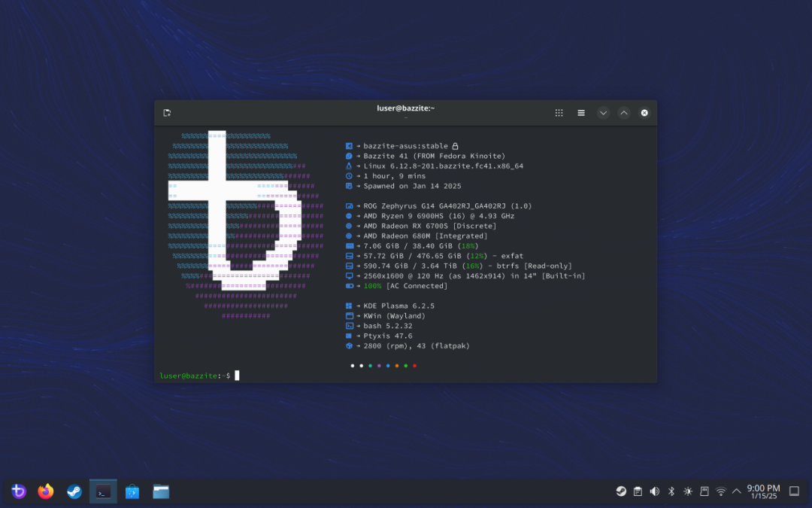
Task: Click the luser@bazzite:~ window title
Action: (x=405, y=108)
